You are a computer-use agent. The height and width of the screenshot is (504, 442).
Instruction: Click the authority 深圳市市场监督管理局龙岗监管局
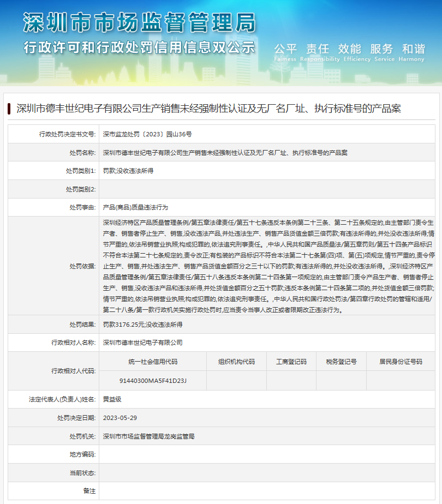click(x=148, y=436)
